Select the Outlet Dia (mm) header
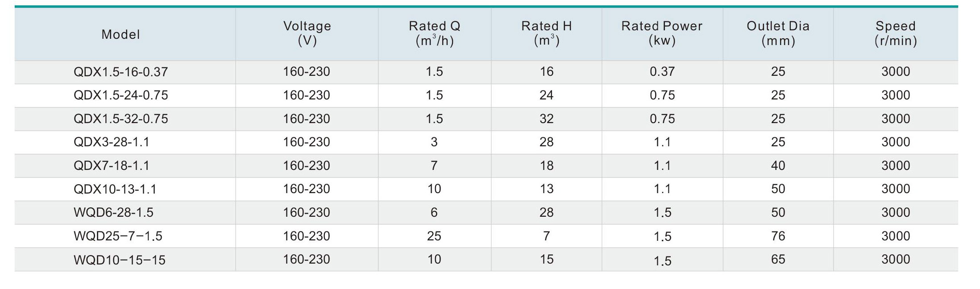The image size is (980, 289). (x=778, y=33)
